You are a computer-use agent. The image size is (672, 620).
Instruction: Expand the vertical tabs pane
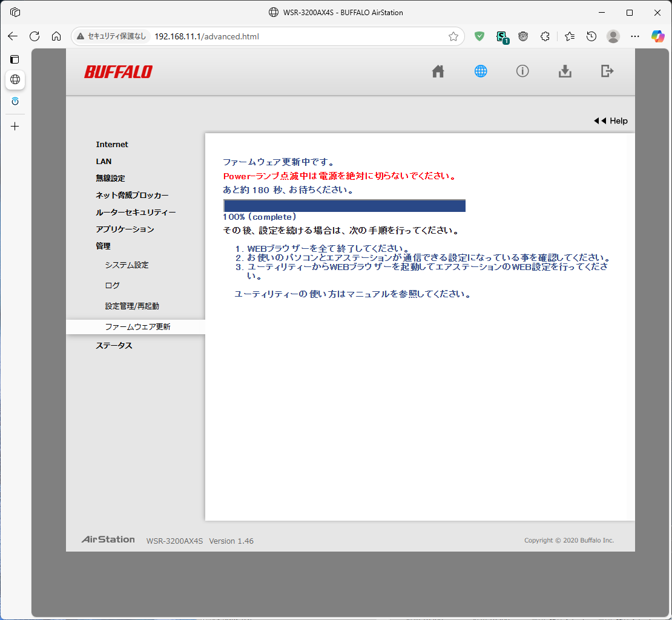(14, 59)
